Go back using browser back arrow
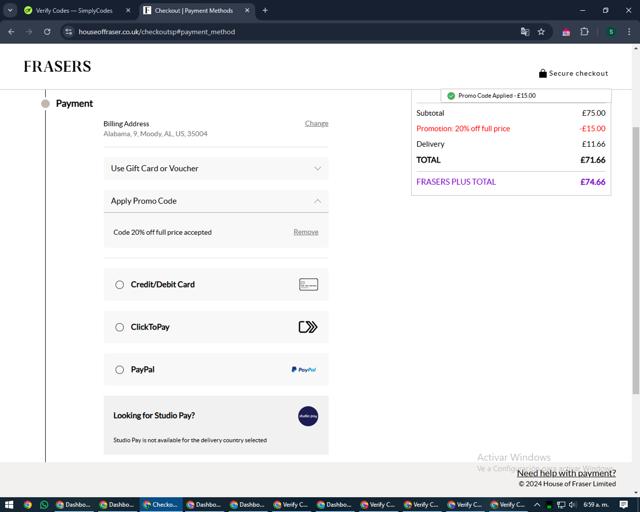Screen dimensions: 640x512 11,32
